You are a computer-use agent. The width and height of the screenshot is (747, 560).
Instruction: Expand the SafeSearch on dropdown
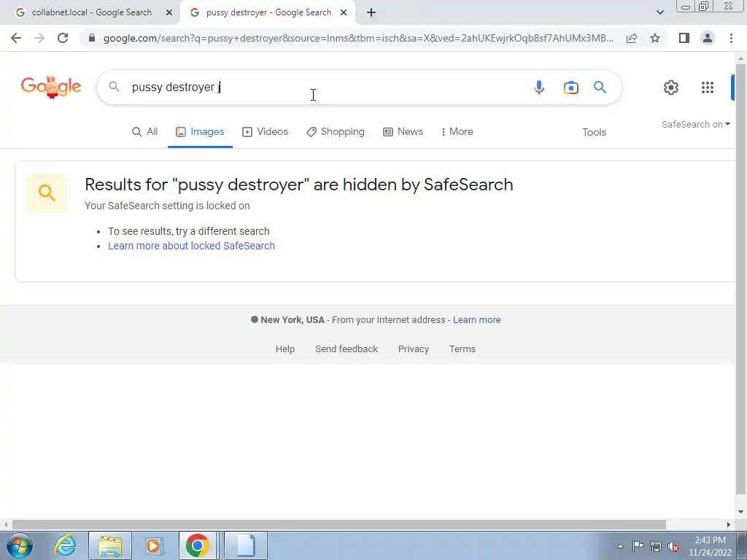point(695,124)
